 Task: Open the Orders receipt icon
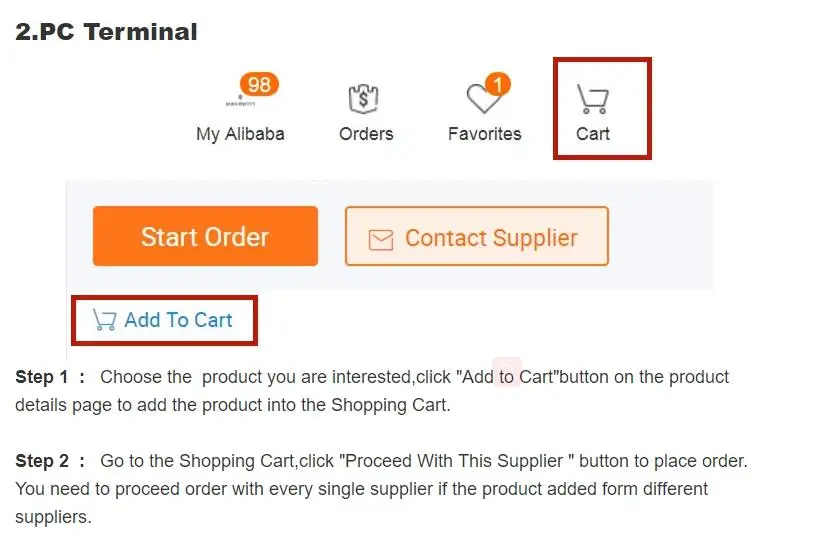coord(364,99)
